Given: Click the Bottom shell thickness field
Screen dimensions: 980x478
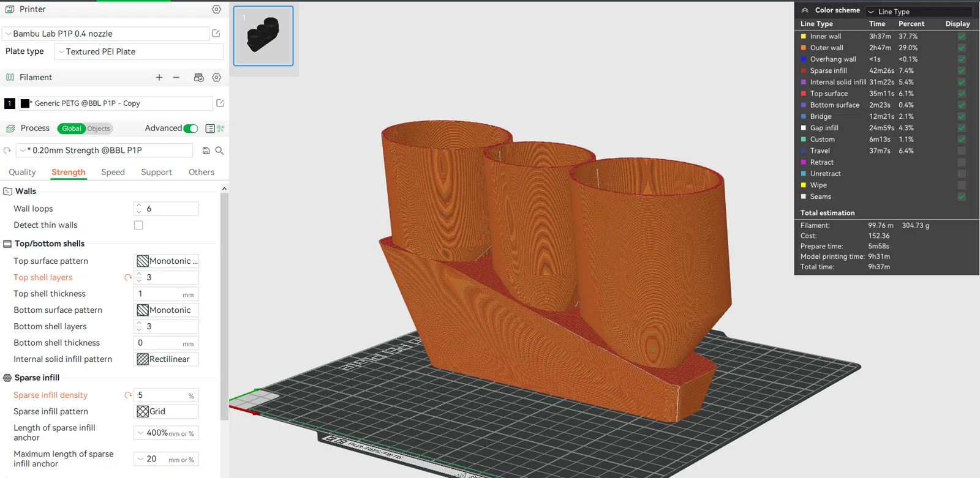Looking at the screenshot, I should tap(167, 343).
